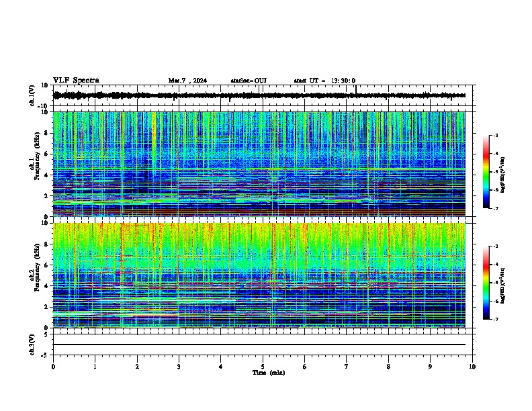Click the "ch.3(V)" axis label
The image size is (532, 411).
click(x=32, y=345)
